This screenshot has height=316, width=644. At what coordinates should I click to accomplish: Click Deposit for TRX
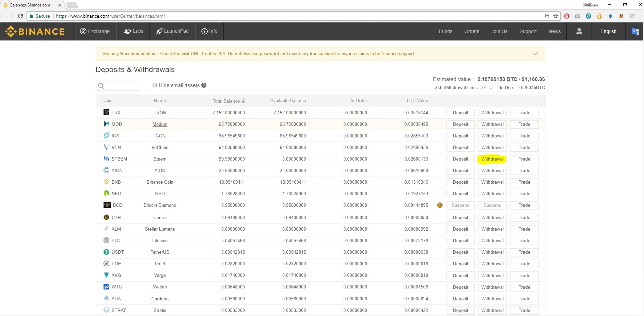point(460,113)
